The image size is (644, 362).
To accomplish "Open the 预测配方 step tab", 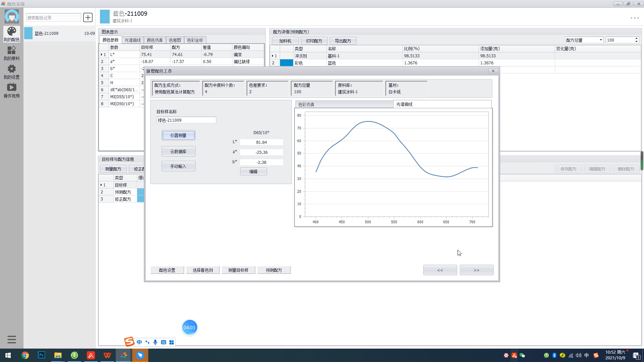I will click(274, 270).
